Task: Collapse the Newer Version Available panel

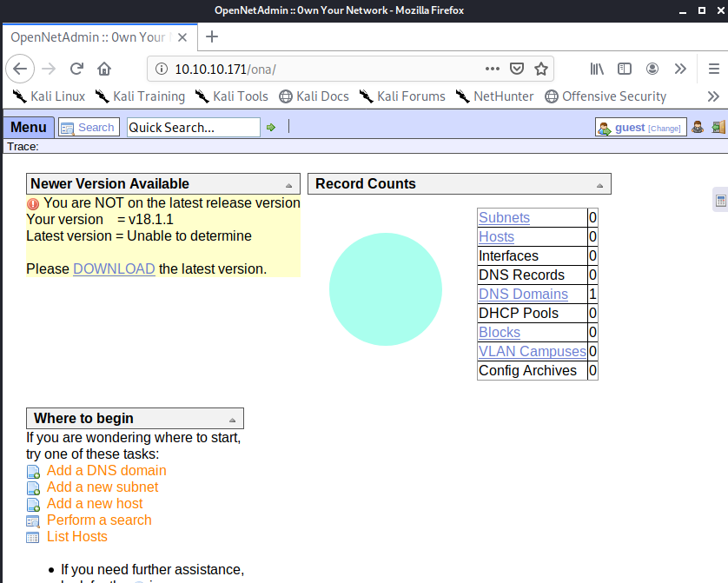Action: [288, 185]
